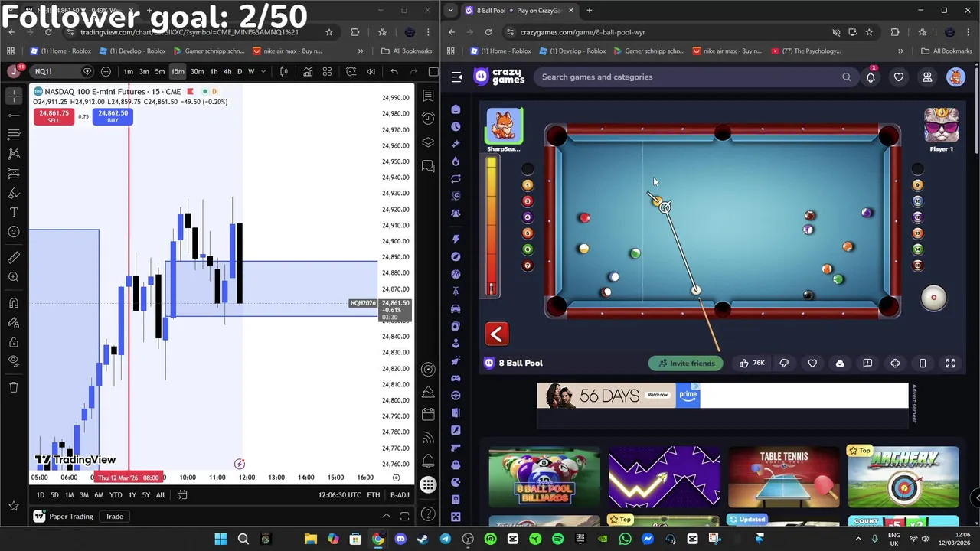Image resolution: width=980 pixels, height=551 pixels.
Task: Open the emoji icons tool
Action: [x=14, y=231]
